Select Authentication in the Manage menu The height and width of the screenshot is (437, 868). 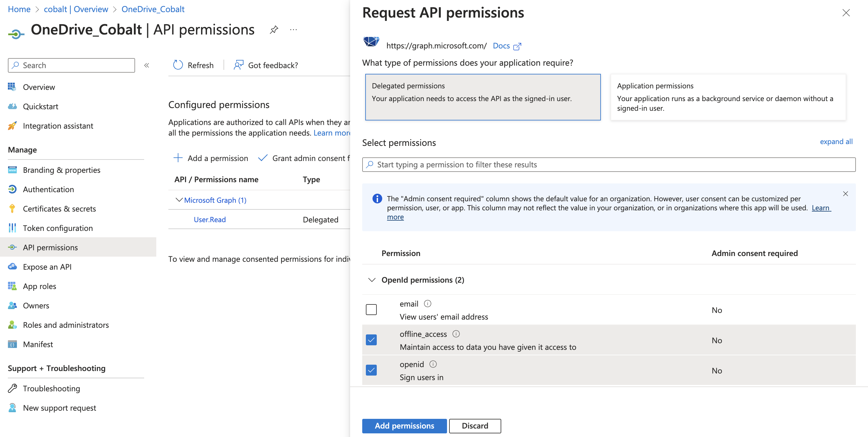[48, 189]
